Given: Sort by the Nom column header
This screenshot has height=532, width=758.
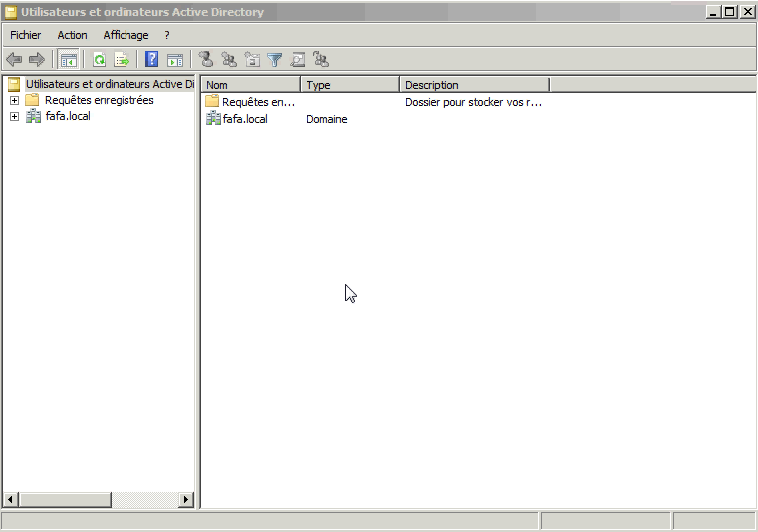Looking at the screenshot, I should (x=250, y=85).
